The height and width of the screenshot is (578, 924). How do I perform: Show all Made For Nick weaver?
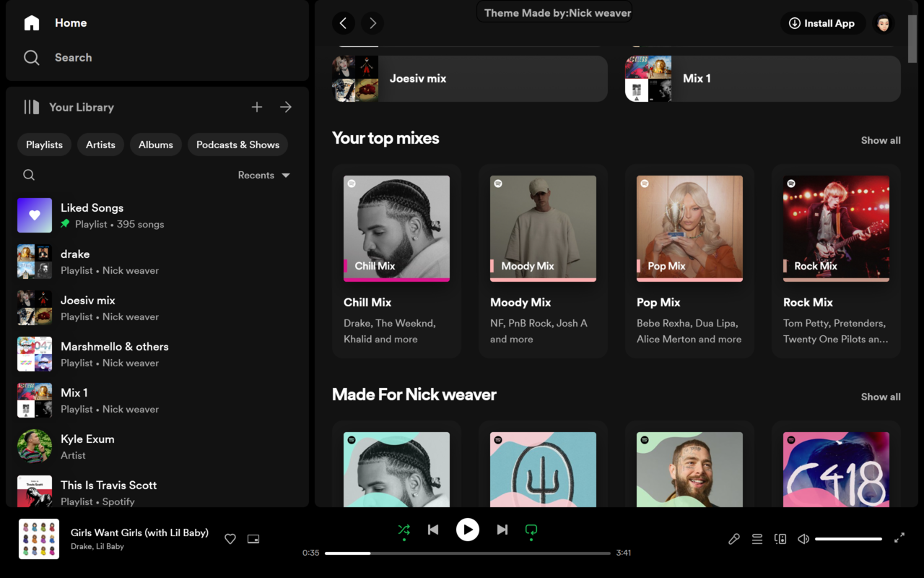tap(881, 397)
